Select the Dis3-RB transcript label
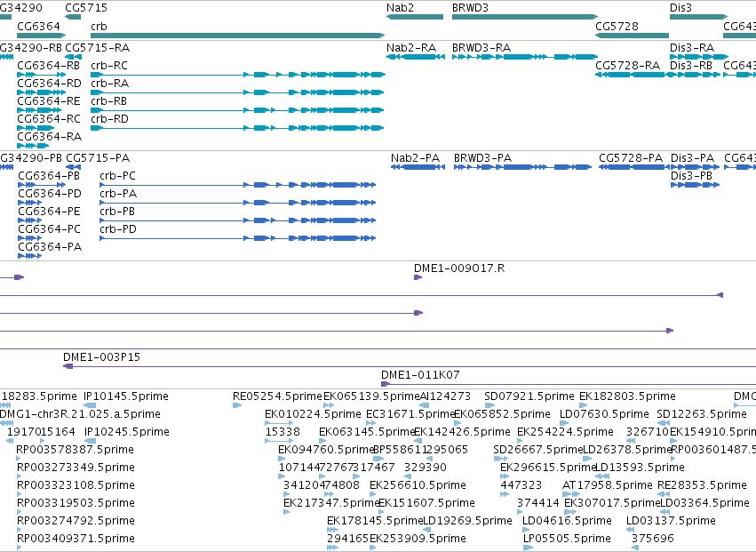756x552 pixels. (x=691, y=65)
